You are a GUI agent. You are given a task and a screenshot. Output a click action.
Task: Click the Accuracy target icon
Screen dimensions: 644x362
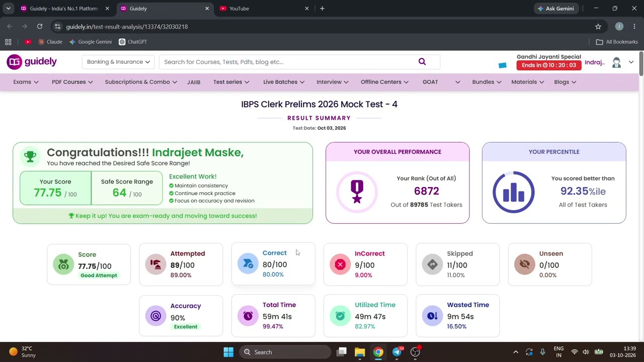(155, 316)
